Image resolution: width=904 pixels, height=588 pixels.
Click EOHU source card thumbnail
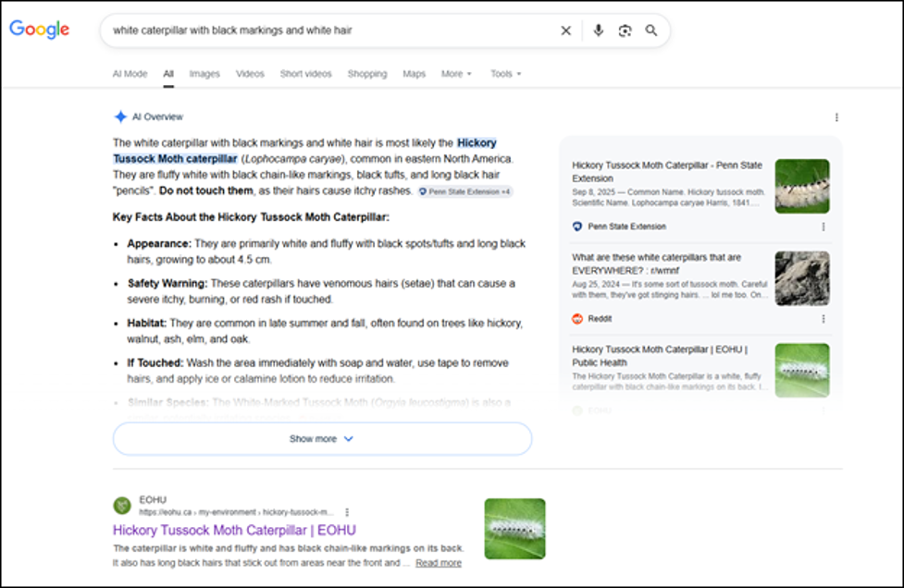(802, 371)
